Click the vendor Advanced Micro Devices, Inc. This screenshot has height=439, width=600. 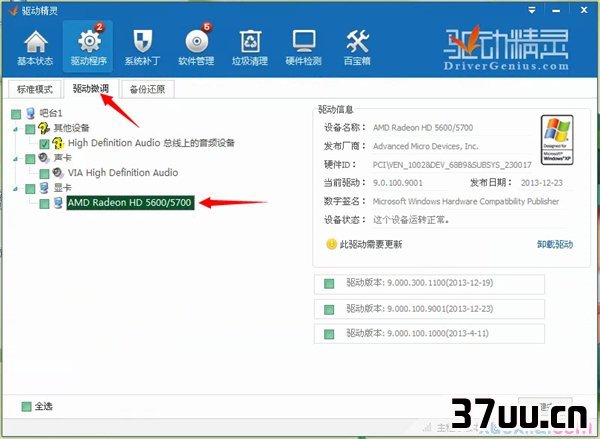(x=426, y=146)
